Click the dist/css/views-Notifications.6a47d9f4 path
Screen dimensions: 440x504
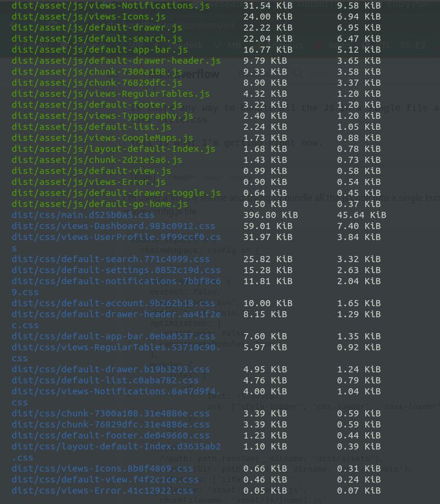pyautogui.click(x=116, y=391)
